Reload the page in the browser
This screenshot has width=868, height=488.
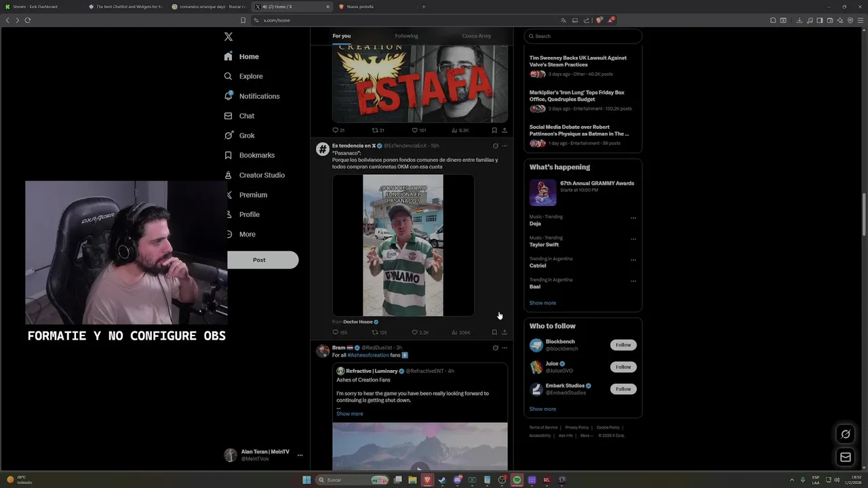tap(28, 20)
